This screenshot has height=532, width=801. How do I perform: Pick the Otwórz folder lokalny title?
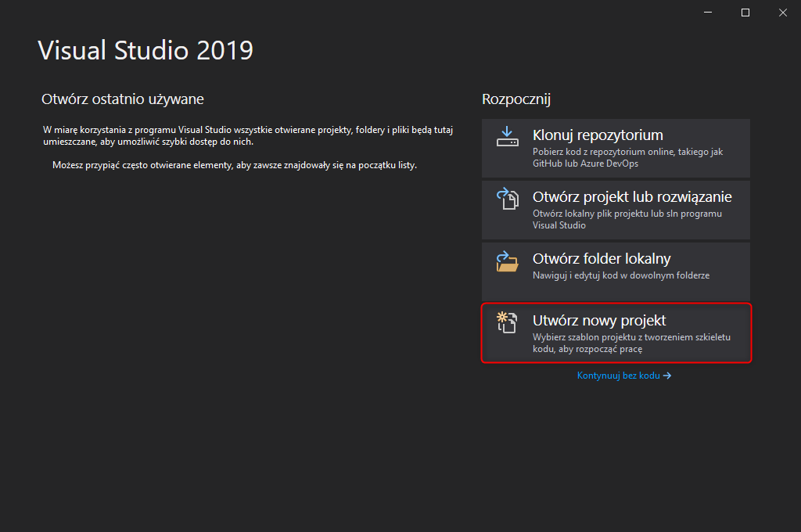pyautogui.click(x=602, y=258)
